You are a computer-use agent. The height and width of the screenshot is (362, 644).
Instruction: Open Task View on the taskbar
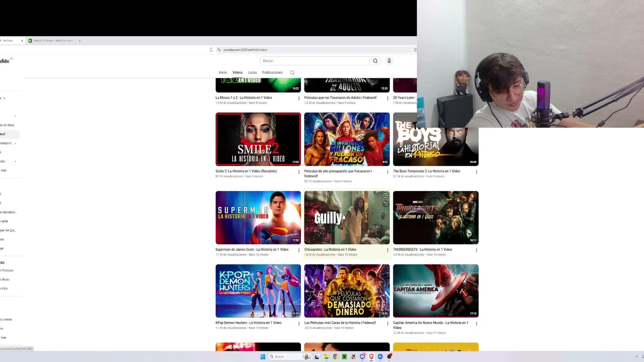316,357
